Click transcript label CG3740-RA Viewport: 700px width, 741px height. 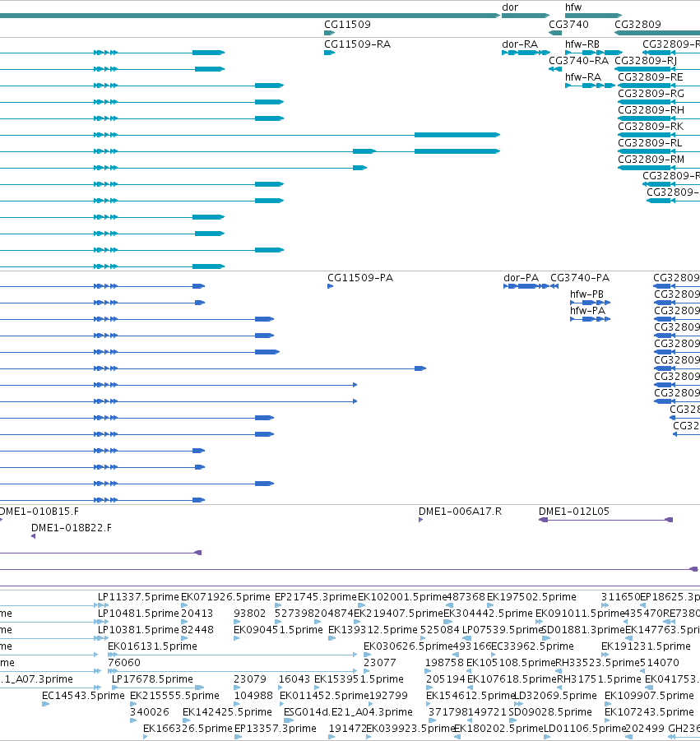point(578,61)
